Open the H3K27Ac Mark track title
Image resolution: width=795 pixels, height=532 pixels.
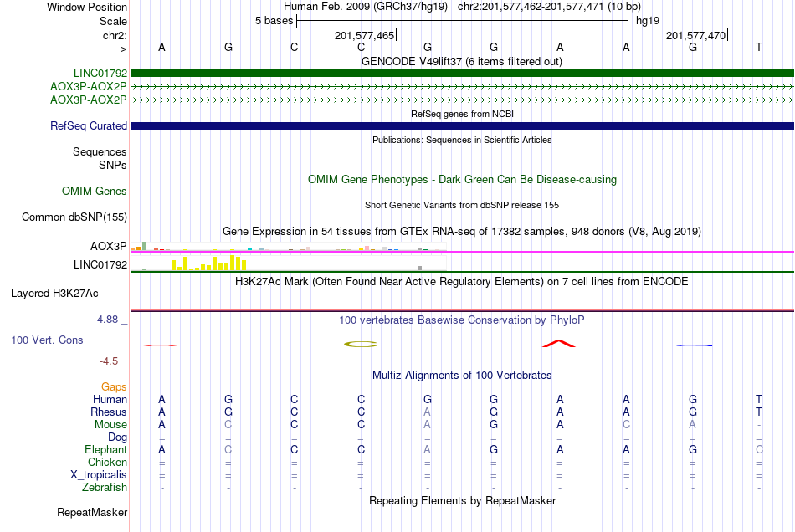[462, 281]
